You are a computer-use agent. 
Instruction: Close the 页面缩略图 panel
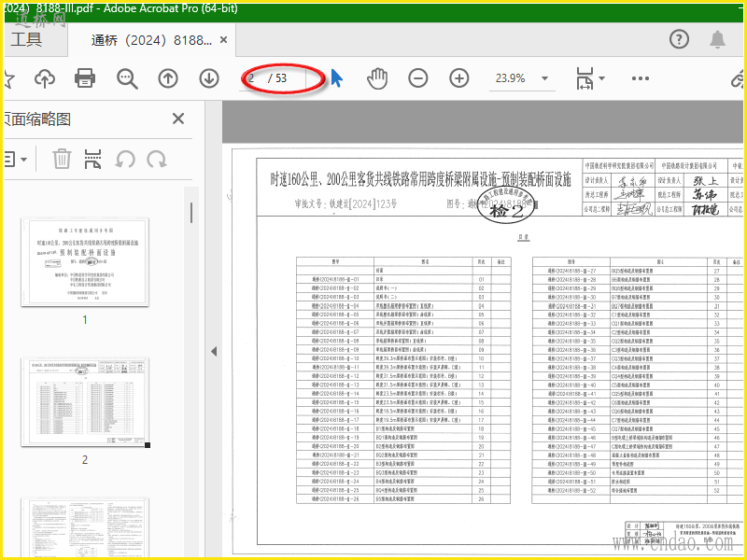178,119
